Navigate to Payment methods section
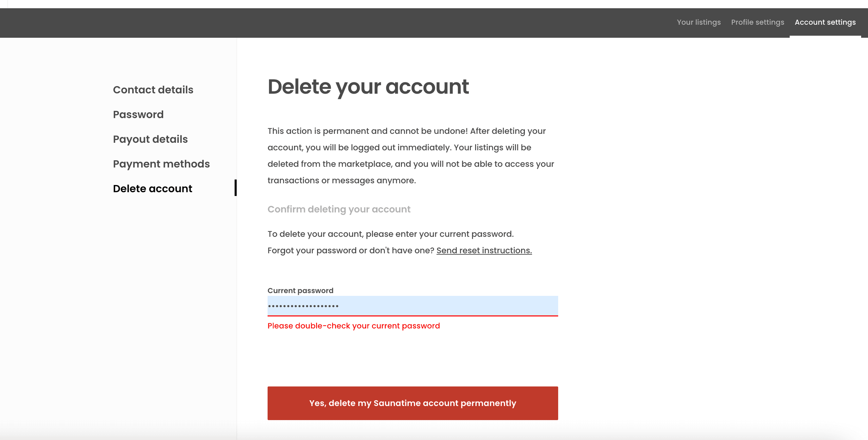Viewport: 868px width, 440px height. tap(161, 164)
